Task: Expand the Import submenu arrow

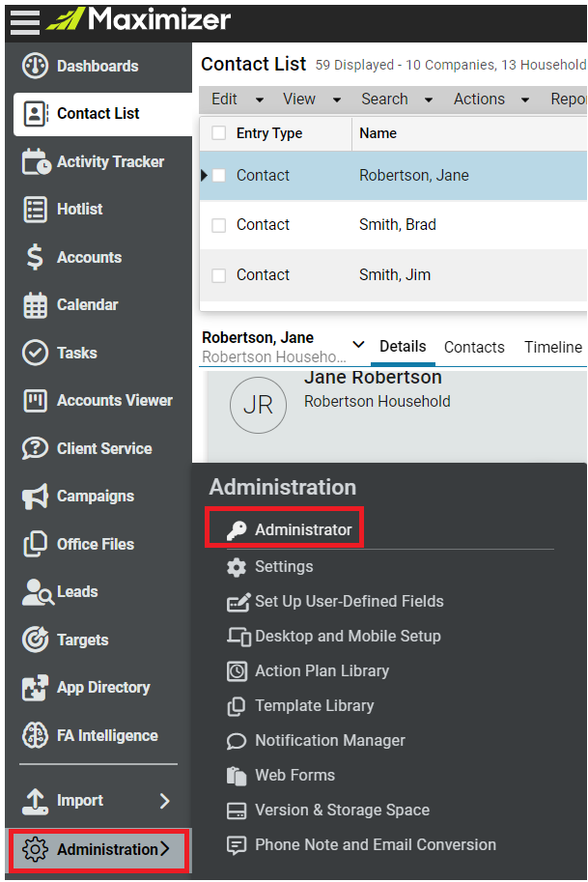Action: pos(165,801)
